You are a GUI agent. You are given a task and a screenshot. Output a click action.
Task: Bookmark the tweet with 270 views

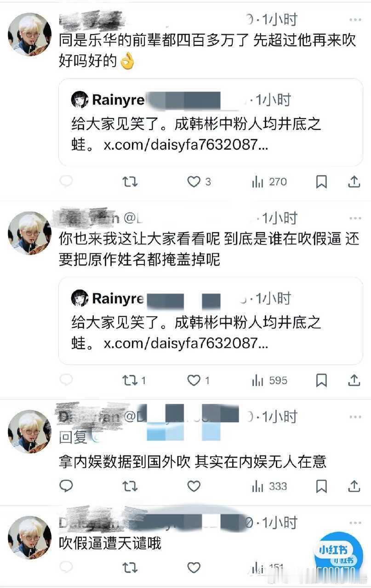click(321, 182)
